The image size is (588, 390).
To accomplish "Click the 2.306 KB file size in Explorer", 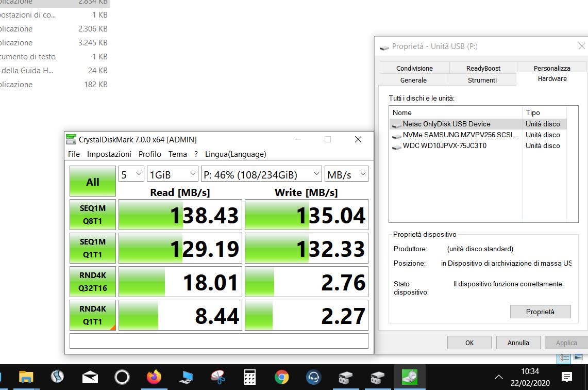I will (x=93, y=28).
